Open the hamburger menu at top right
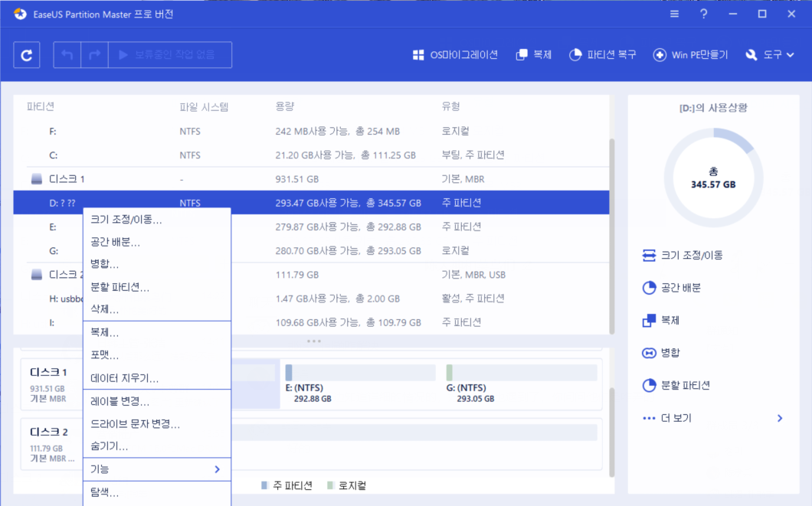Screen dimensions: 812x506 (673, 13)
